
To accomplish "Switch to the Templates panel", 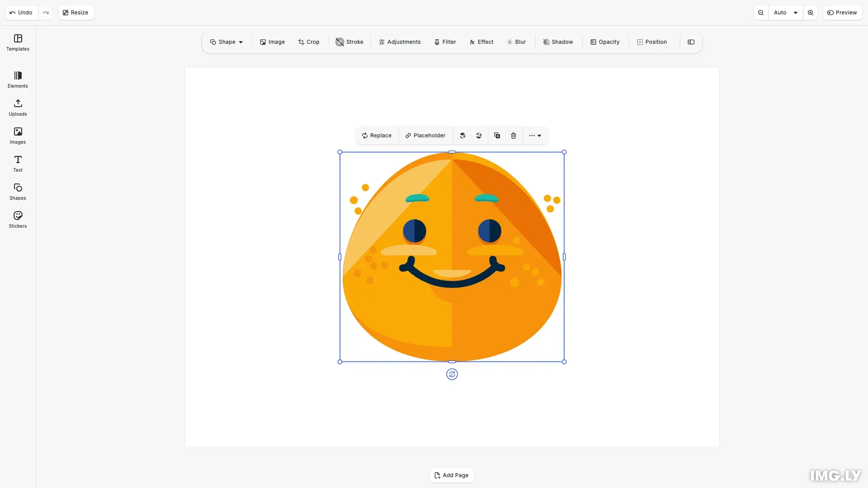I will (x=17, y=42).
